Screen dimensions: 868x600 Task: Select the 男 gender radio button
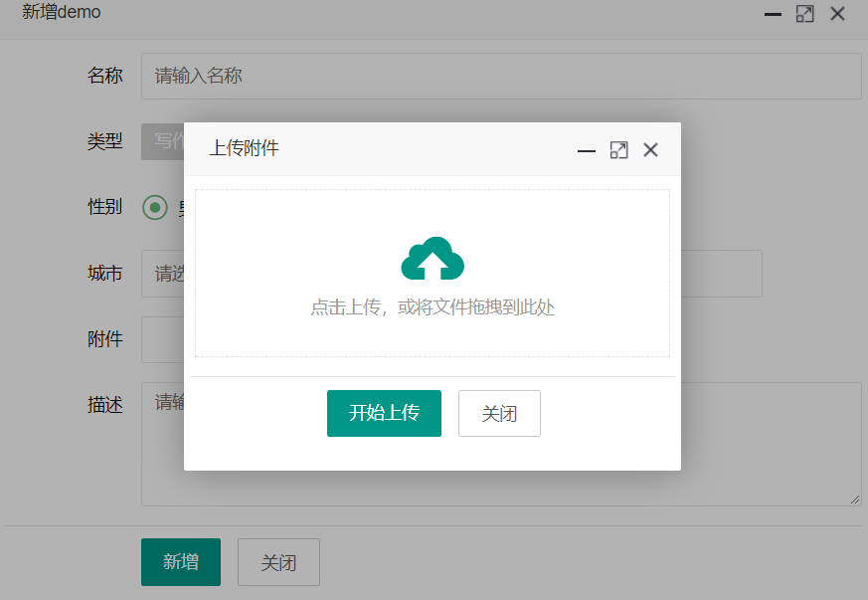pyautogui.click(x=155, y=207)
